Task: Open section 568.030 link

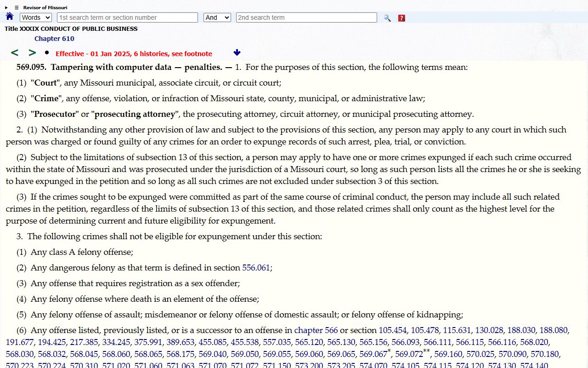Action: 20,354
